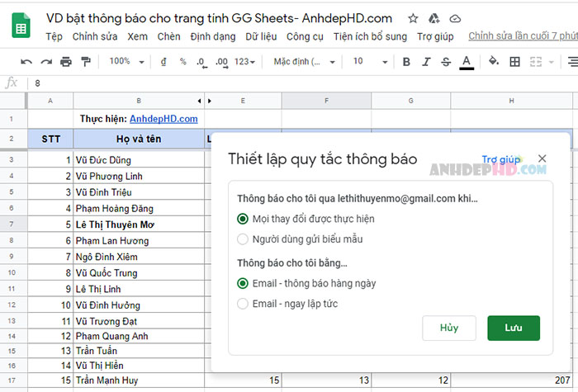Screen dimensions: 578x392
Task: Click the merge cells icon
Action: point(536,62)
